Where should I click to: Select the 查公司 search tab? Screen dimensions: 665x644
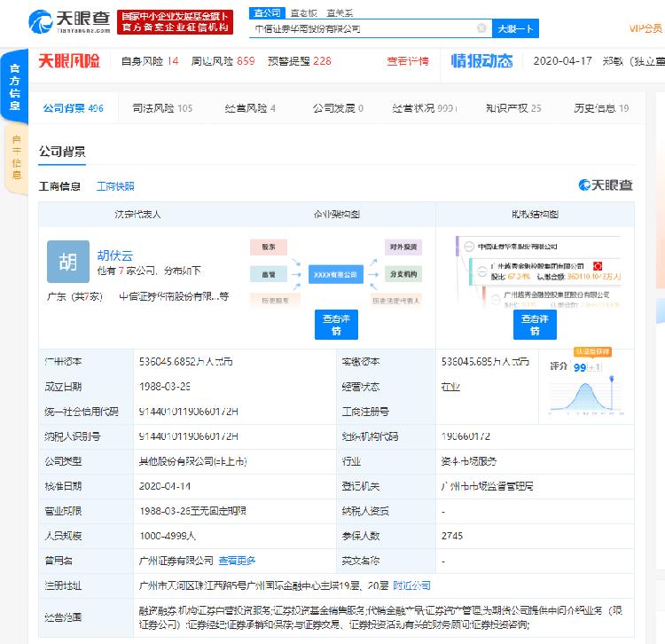pyautogui.click(x=267, y=13)
